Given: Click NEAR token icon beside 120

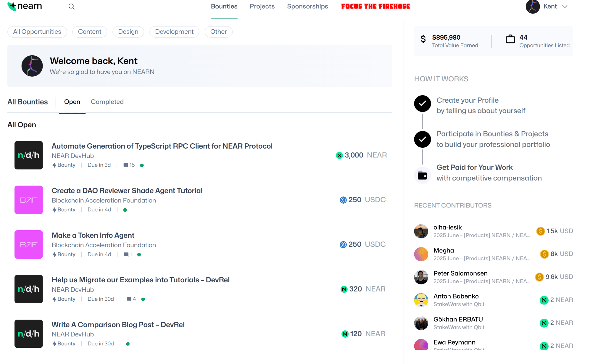Looking at the screenshot, I should coord(345,334).
